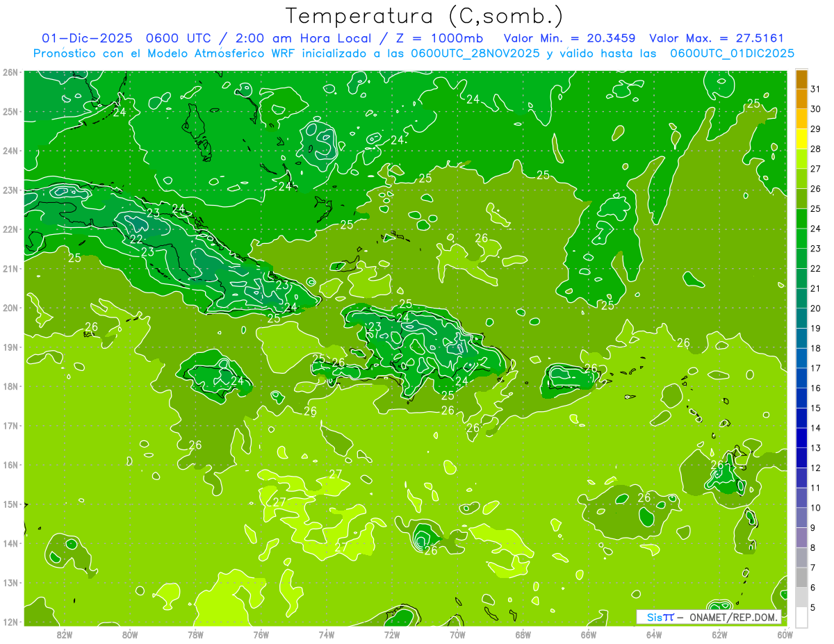Image resolution: width=834 pixels, height=644 pixels.
Task: Click the color scale label 29
Action: pos(815,129)
